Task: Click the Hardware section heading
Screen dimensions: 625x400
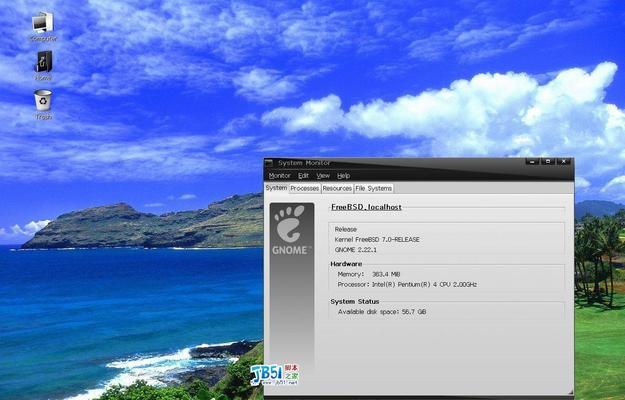Action: point(346,264)
